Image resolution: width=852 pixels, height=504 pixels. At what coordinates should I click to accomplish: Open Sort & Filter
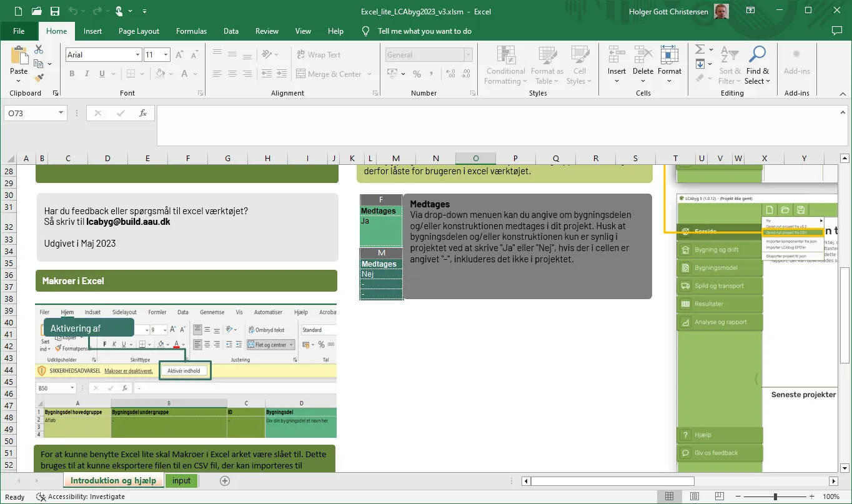point(729,65)
